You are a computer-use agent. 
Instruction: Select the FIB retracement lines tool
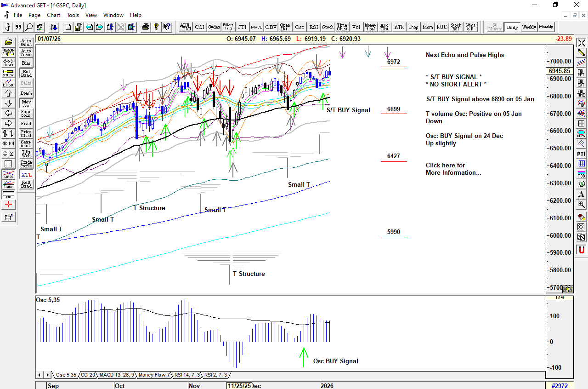(8, 194)
